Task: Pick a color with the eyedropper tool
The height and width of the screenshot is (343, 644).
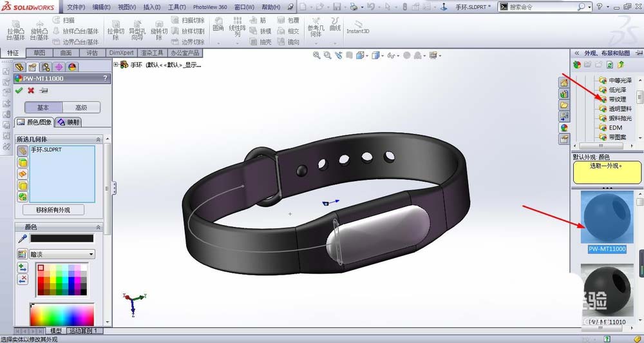Action: pyautogui.click(x=22, y=239)
